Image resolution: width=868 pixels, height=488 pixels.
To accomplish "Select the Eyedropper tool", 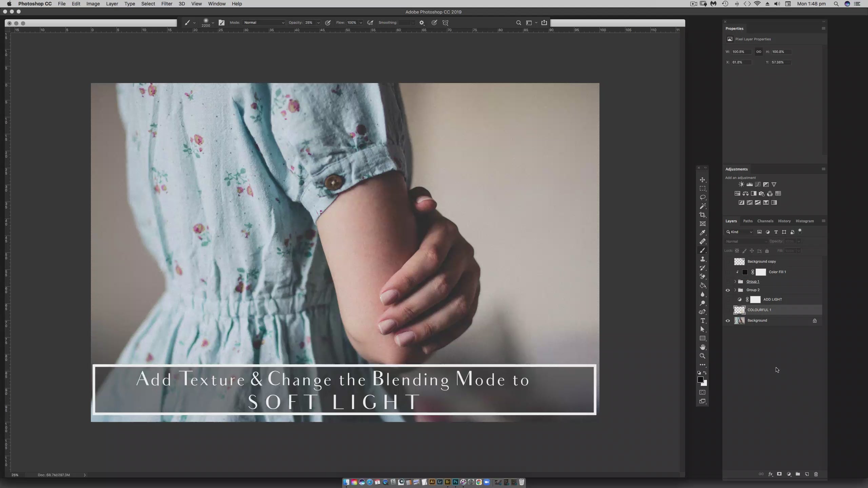I will (x=703, y=232).
